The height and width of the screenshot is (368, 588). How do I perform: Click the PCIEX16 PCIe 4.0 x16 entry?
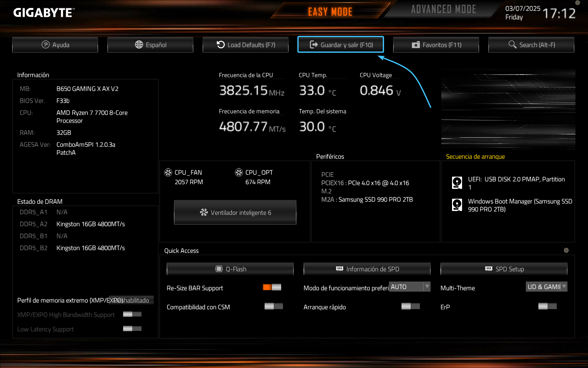(365, 183)
